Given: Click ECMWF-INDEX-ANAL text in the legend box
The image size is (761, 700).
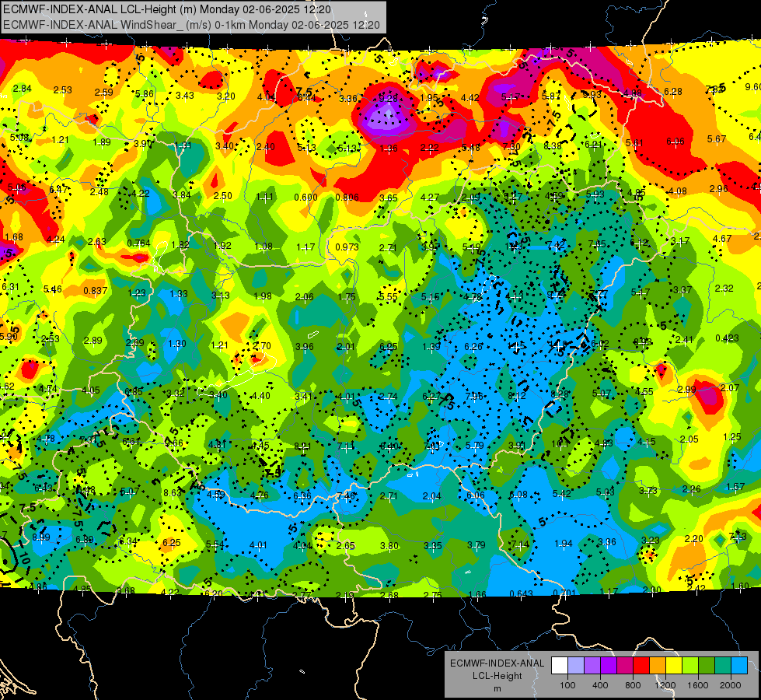Looking at the screenshot, I should click(x=497, y=663).
